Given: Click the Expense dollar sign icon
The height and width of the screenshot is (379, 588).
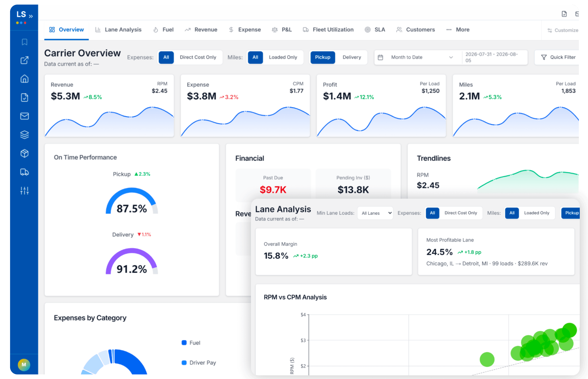Looking at the screenshot, I should (x=231, y=30).
